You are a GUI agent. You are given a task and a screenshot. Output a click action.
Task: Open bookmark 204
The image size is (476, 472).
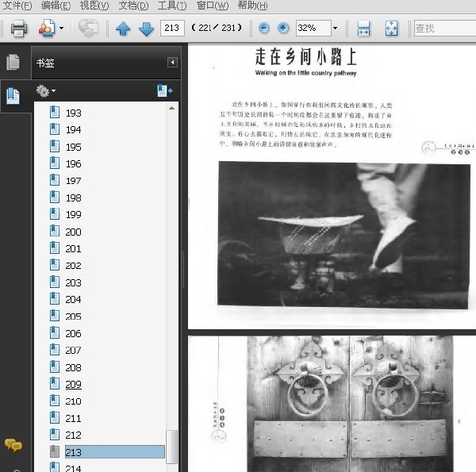(74, 300)
